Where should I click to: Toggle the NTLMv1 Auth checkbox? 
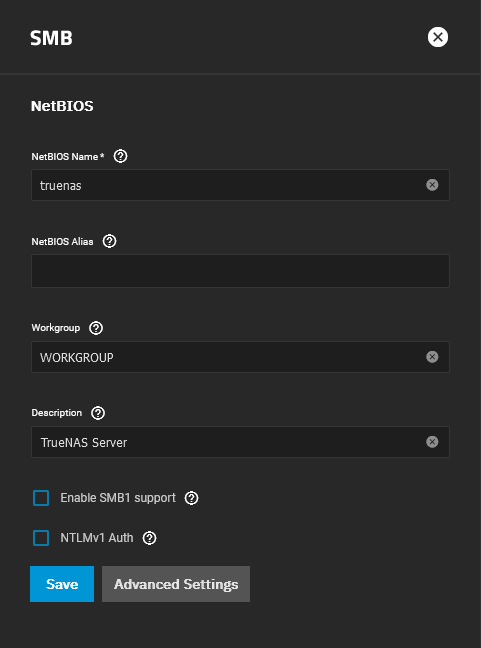pos(41,538)
